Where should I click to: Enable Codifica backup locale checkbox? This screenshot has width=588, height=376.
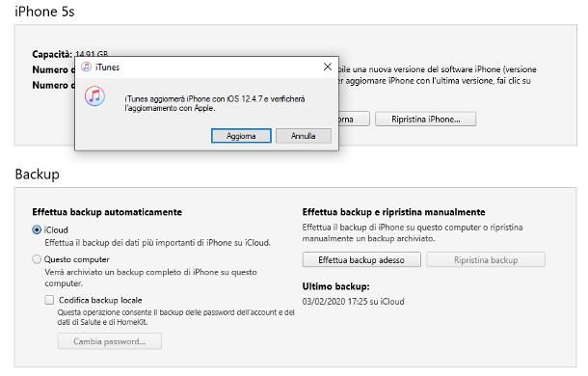49,300
